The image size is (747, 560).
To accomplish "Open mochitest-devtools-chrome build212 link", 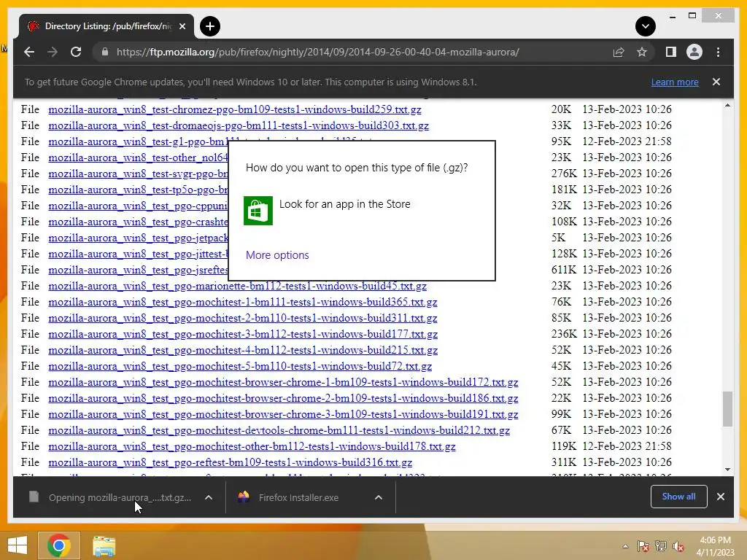I will tap(279, 430).
